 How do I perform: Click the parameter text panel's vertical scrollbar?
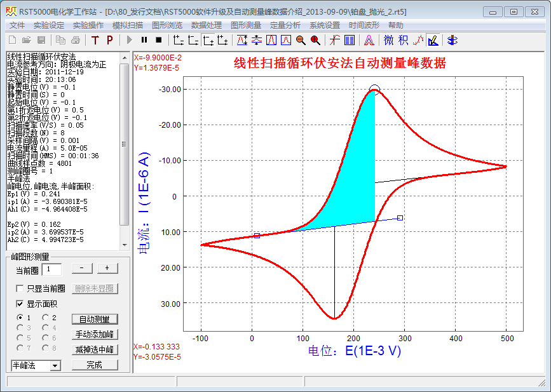[125, 146]
